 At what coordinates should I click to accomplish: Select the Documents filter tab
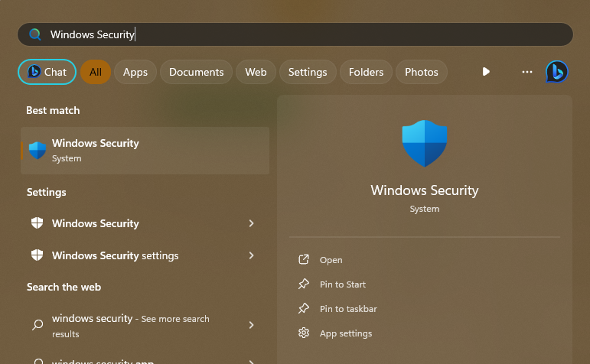pyautogui.click(x=196, y=72)
